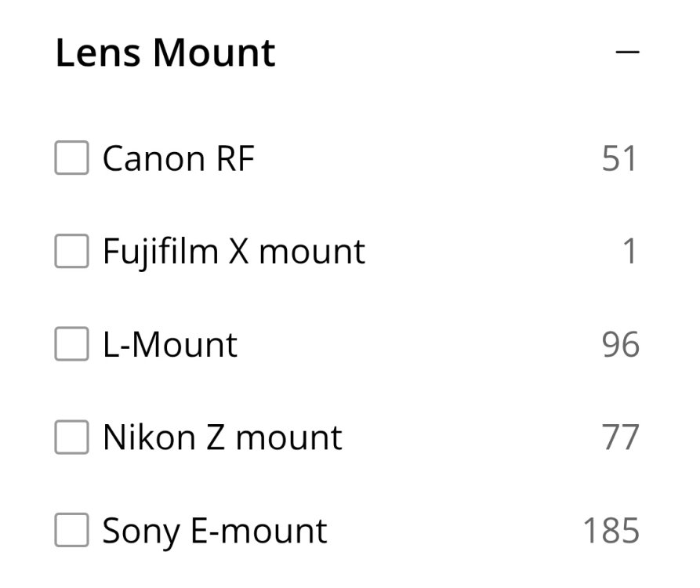Viewport: 700px width, 588px height.
Task: Check the Canon RF checkbox
Action: [71, 159]
